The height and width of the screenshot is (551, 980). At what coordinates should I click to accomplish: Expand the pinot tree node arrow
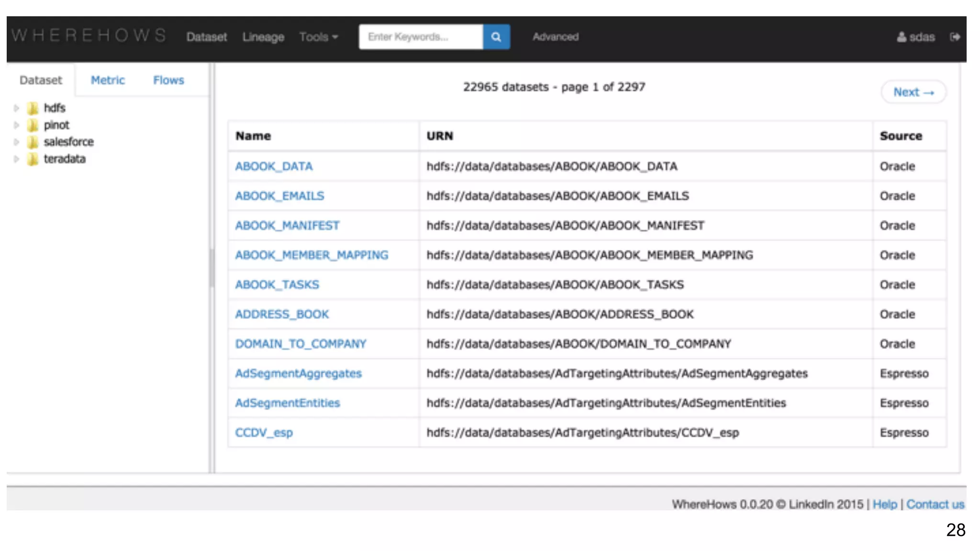point(16,125)
